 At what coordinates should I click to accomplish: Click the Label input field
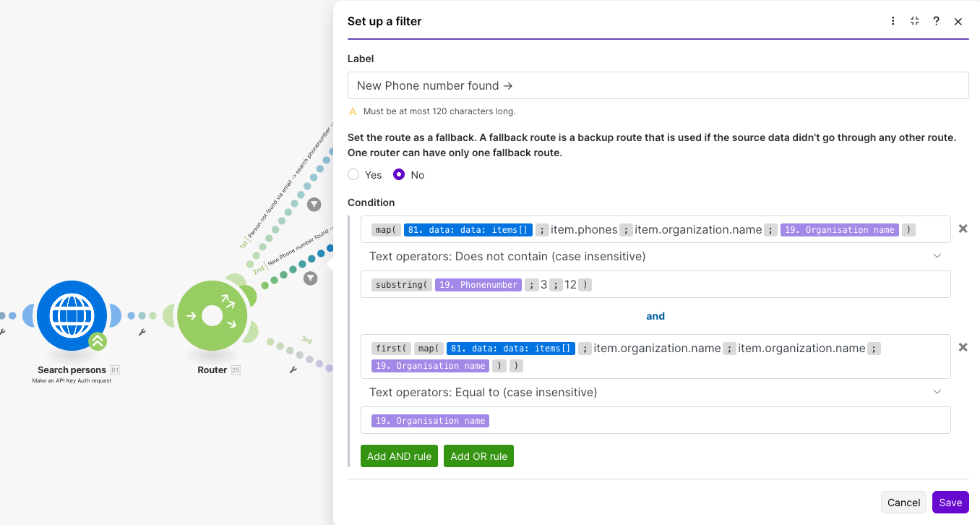pos(658,85)
